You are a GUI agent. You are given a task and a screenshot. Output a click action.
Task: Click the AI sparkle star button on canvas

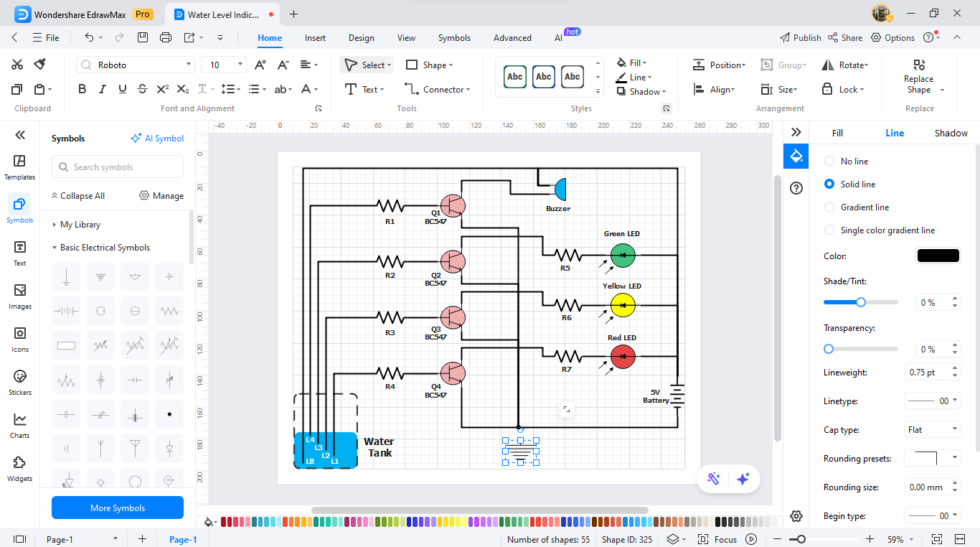743,479
